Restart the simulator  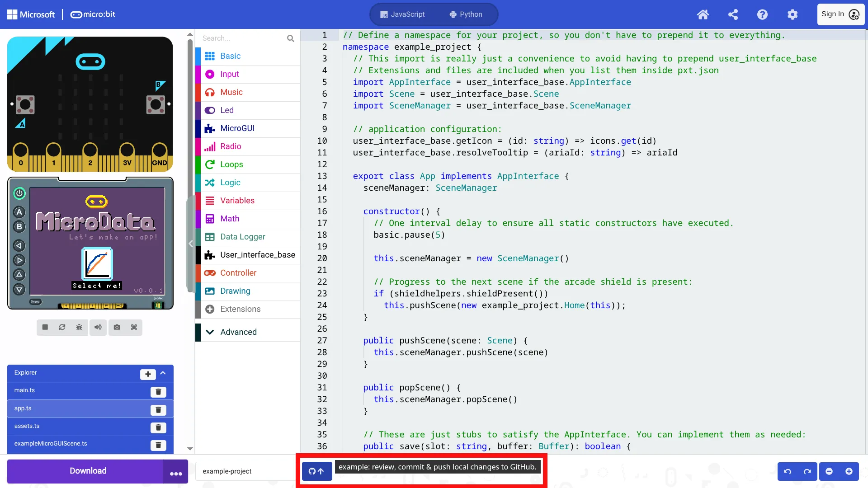(62, 327)
